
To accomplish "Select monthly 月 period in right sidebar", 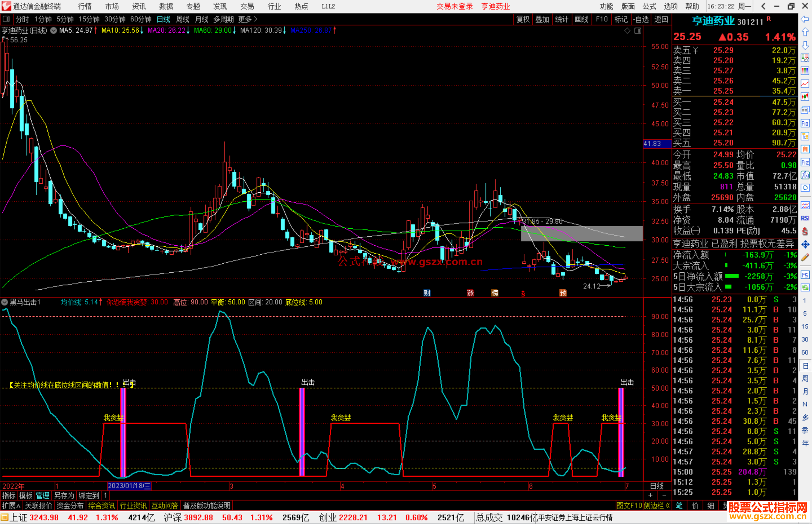I will coord(805,391).
